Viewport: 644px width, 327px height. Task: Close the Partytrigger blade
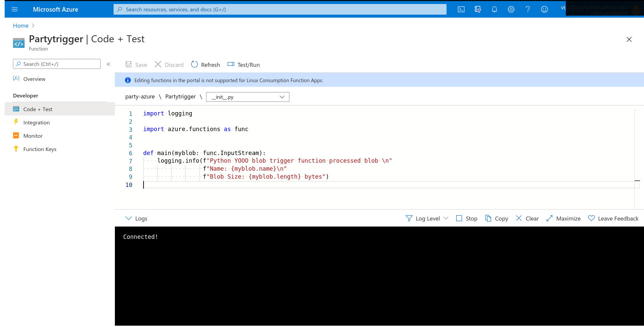[x=629, y=40]
